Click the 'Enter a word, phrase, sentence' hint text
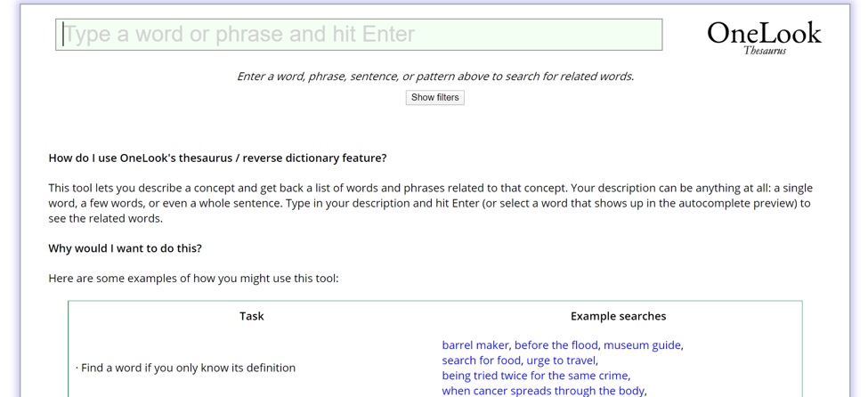The image size is (868, 397). point(435,77)
